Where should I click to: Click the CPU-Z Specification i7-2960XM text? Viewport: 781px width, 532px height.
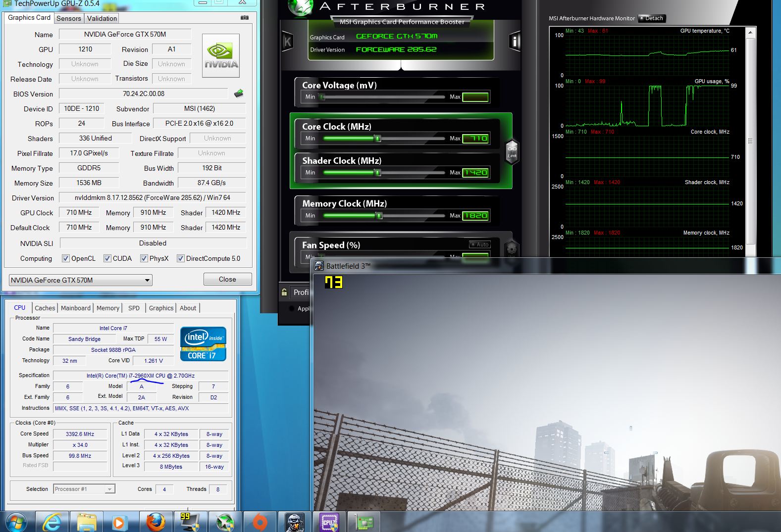coord(141,376)
